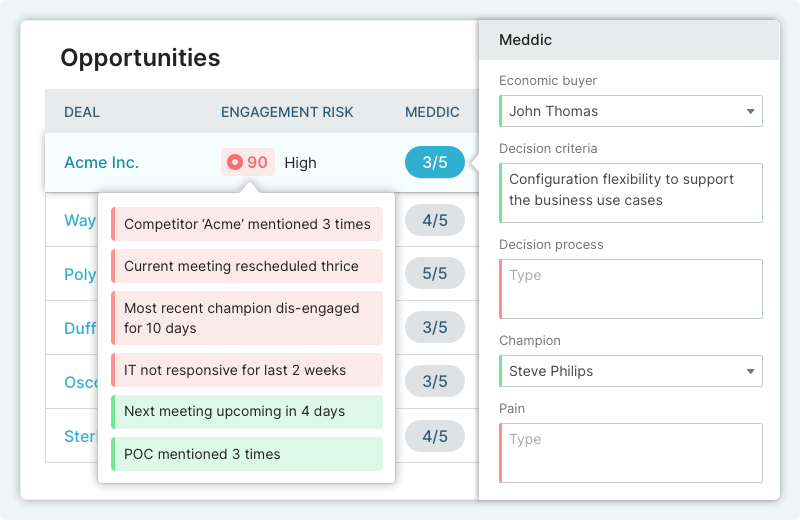Click the 4/5 MEDDIC badge in the Way row

(x=435, y=220)
